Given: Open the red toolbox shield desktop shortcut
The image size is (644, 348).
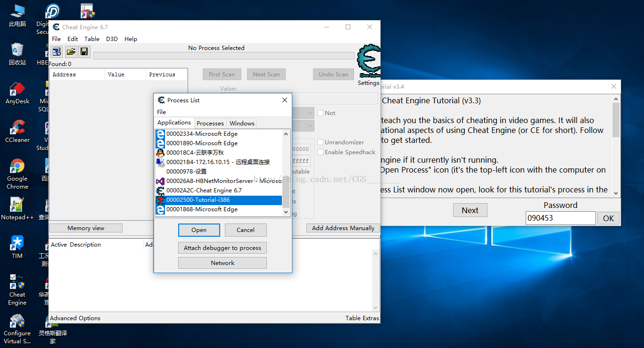Looking at the screenshot, I should click(x=87, y=11).
